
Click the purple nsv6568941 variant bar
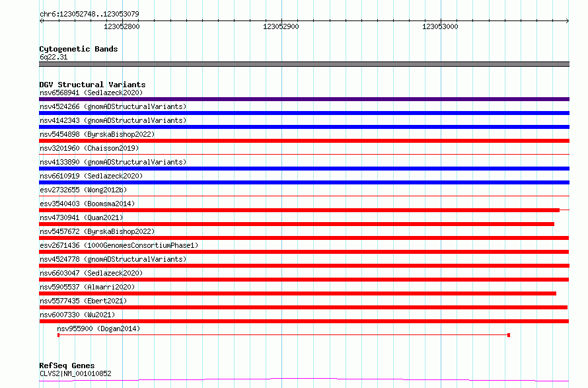[304, 99]
